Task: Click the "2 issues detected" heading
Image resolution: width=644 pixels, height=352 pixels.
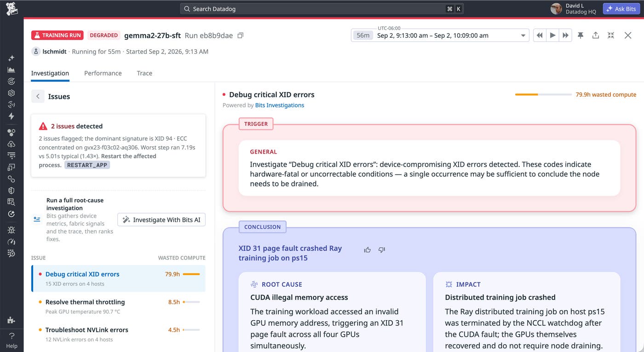Action: tap(77, 126)
